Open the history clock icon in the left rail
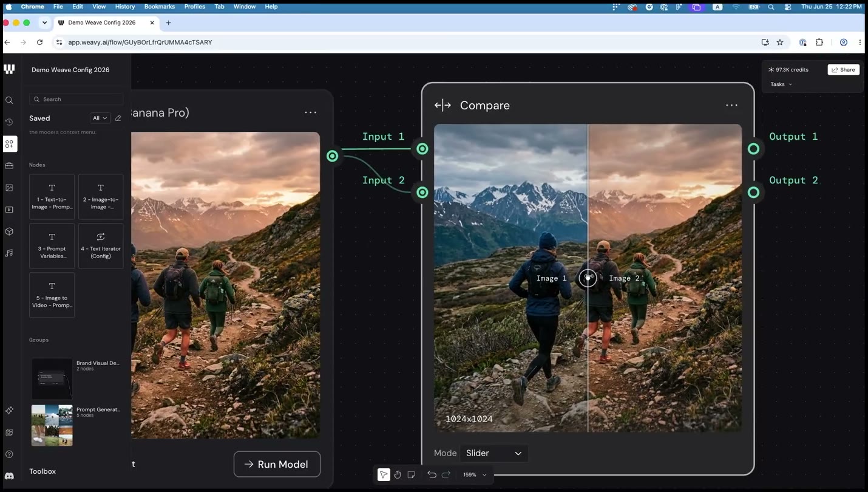Viewport: 868px width, 492px height. [9, 122]
